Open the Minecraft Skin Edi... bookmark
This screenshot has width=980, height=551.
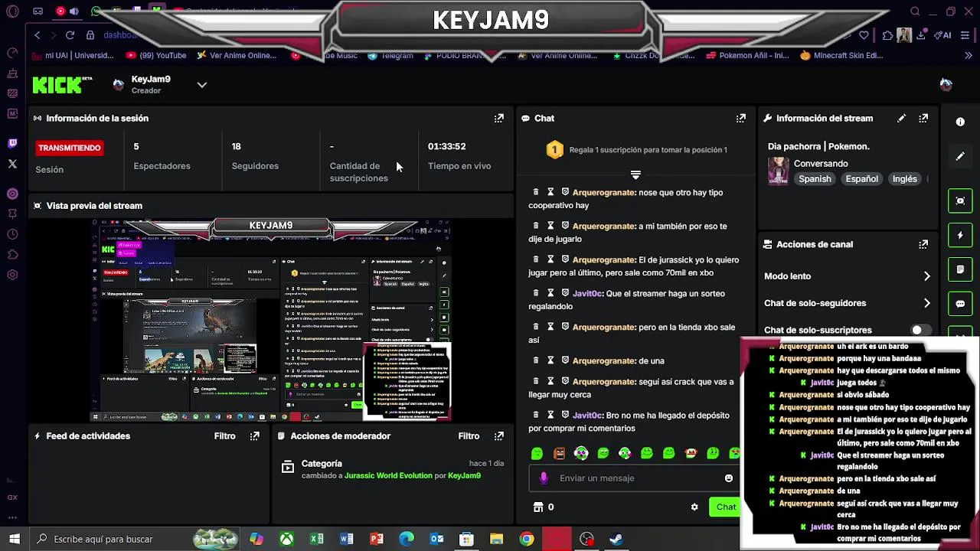[x=841, y=55]
